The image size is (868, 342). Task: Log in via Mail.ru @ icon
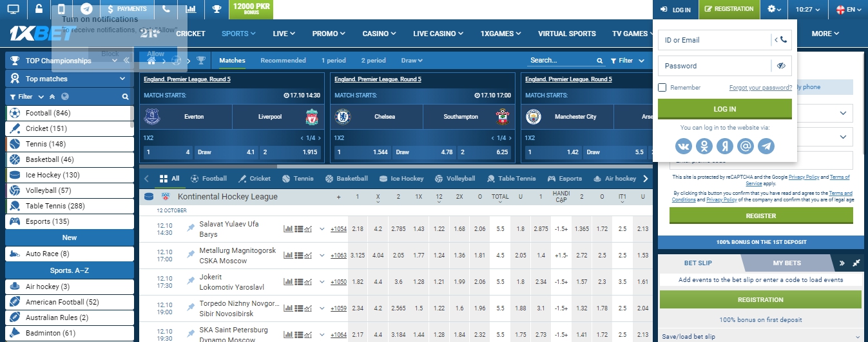(x=746, y=146)
